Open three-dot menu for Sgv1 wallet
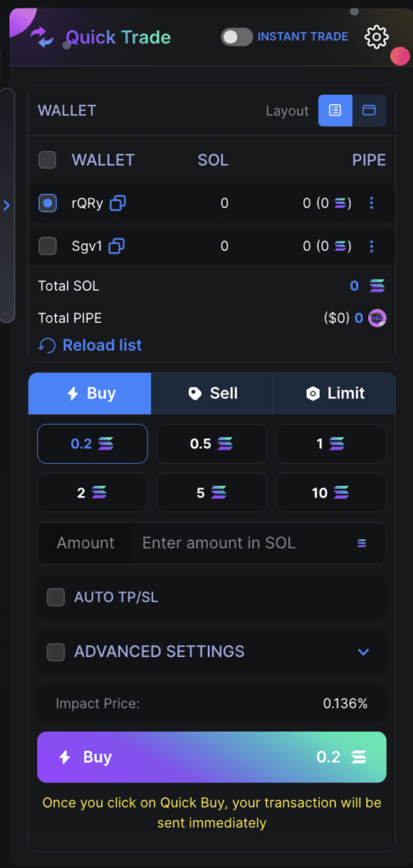Image resolution: width=413 pixels, height=868 pixels. click(x=371, y=246)
